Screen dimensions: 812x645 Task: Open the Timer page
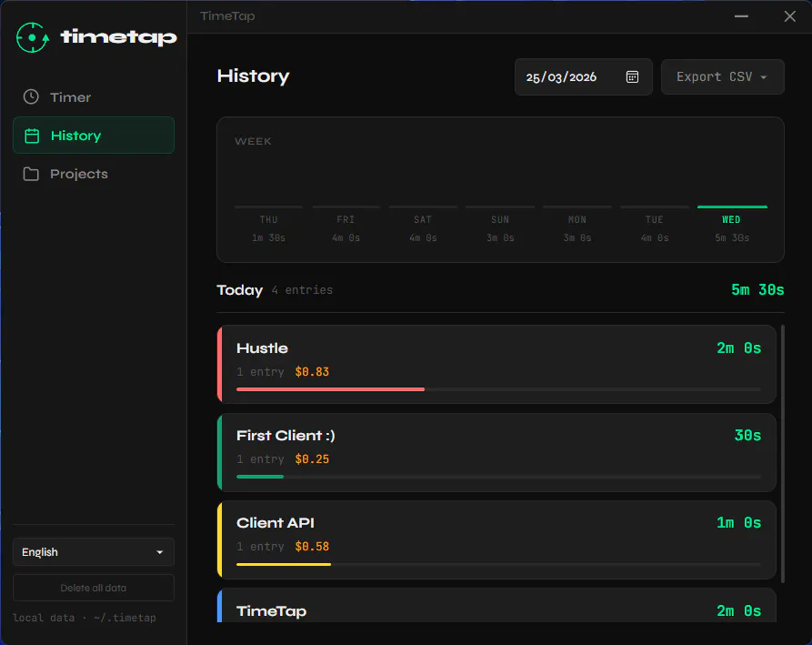pos(94,96)
